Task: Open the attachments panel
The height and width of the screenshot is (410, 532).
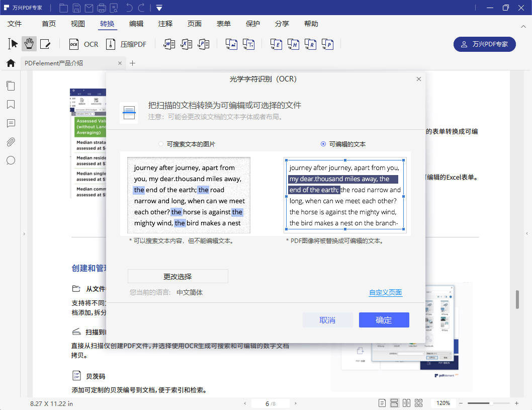Action: [x=11, y=142]
